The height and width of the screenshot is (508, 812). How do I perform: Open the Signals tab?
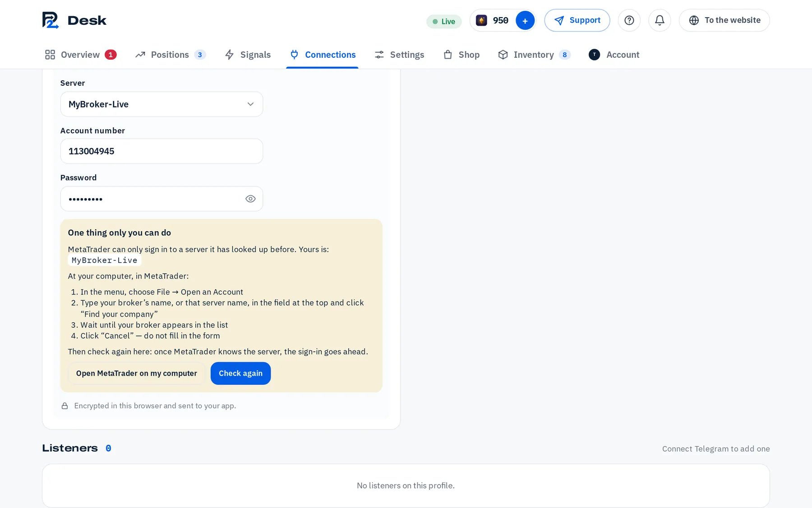point(248,55)
